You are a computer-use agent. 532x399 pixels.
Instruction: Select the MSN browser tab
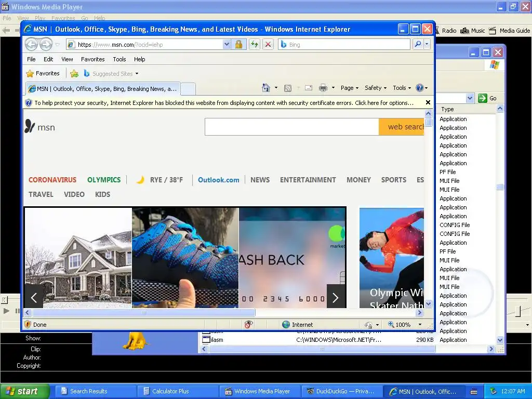pyautogui.click(x=103, y=89)
